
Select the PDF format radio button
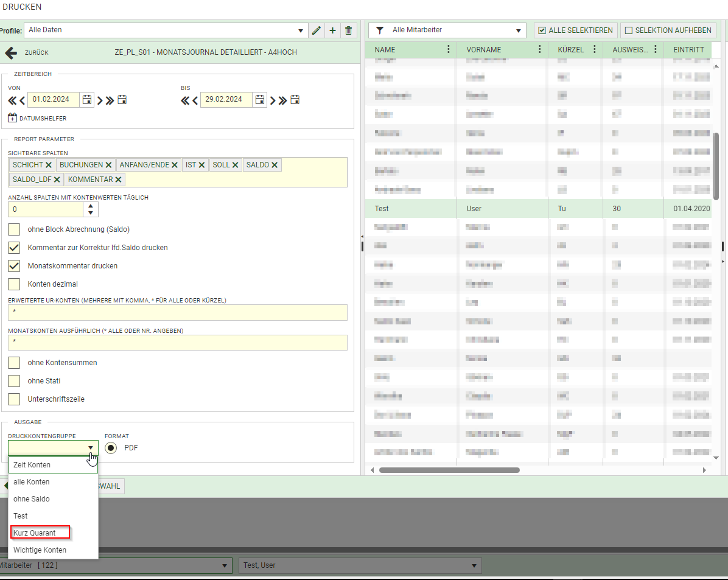point(111,447)
